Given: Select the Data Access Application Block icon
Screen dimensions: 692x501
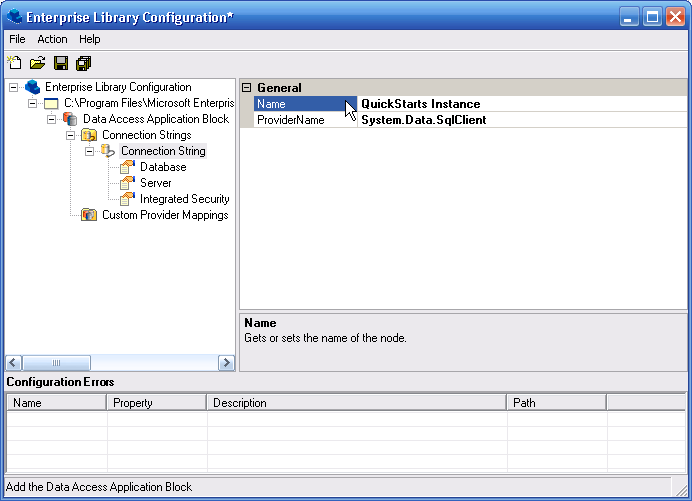Looking at the screenshot, I should (70, 119).
